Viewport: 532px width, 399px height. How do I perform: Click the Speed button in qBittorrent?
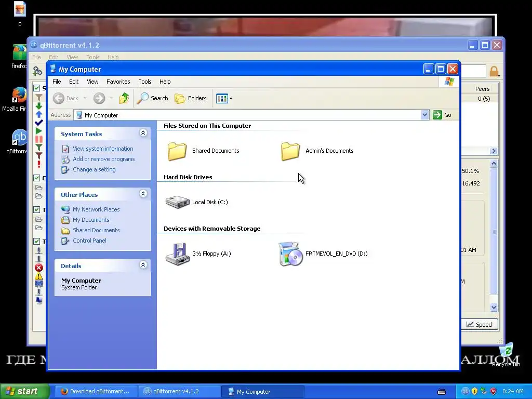pos(479,324)
